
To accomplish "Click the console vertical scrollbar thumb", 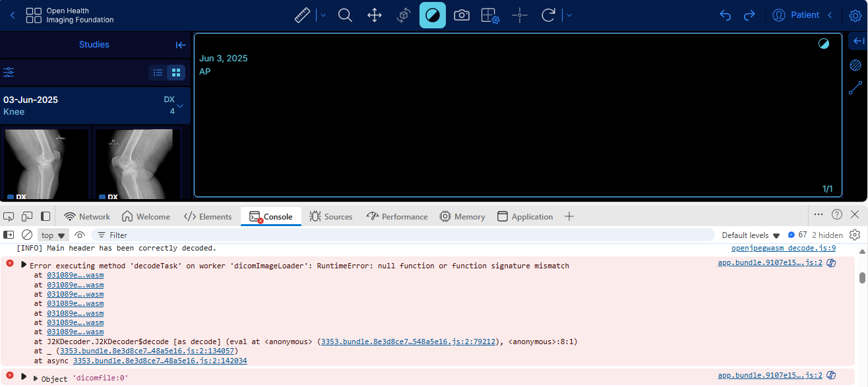I will click(862, 278).
